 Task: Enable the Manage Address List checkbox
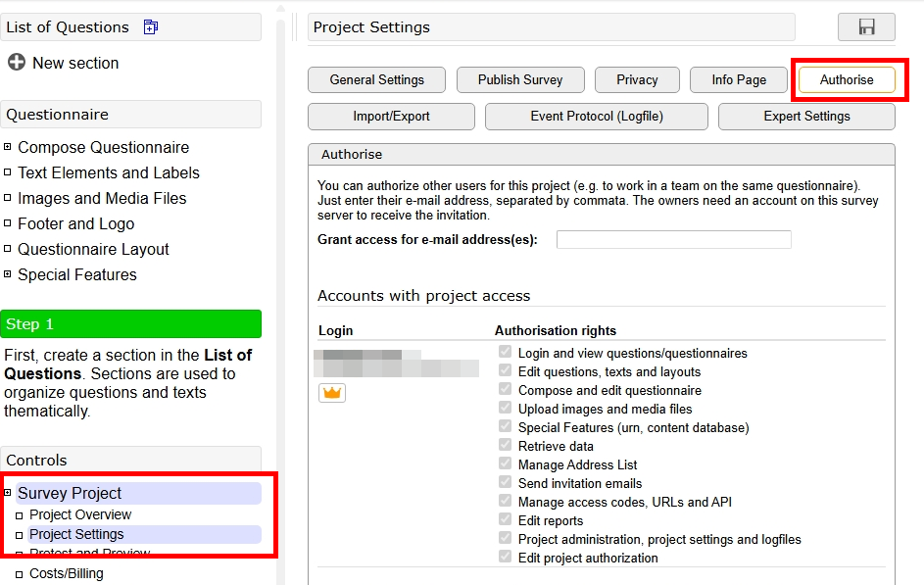click(x=505, y=464)
